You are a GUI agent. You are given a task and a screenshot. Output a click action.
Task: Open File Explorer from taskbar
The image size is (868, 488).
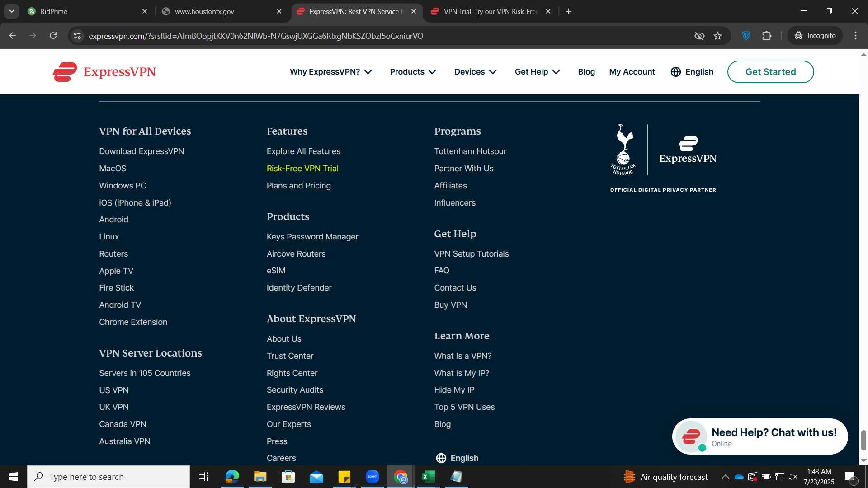coord(260,477)
